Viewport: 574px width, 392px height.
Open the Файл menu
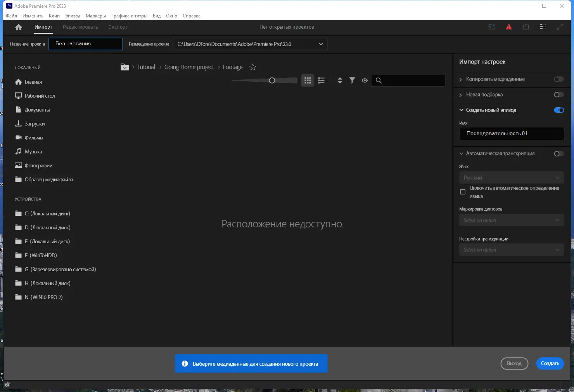[x=11, y=16]
